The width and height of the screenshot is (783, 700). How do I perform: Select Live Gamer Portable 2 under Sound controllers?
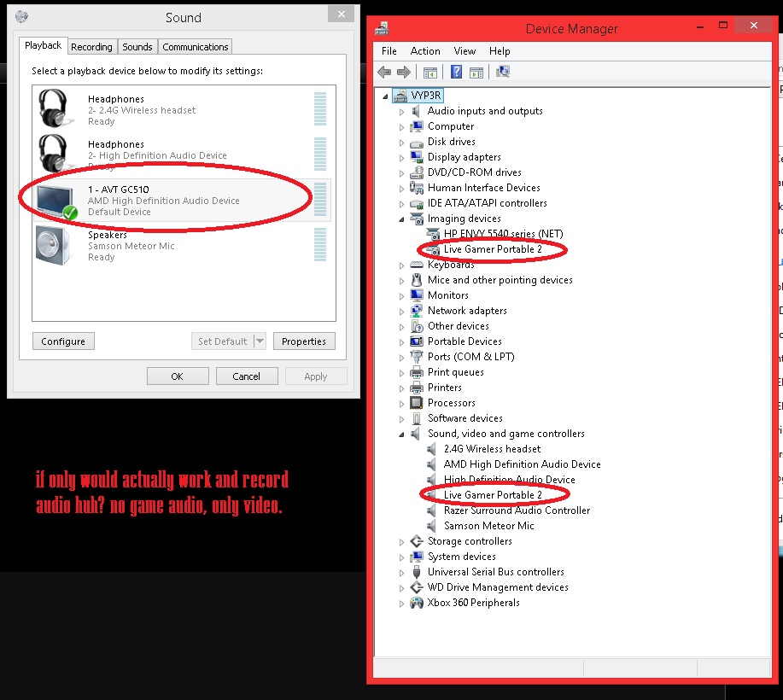[493, 495]
